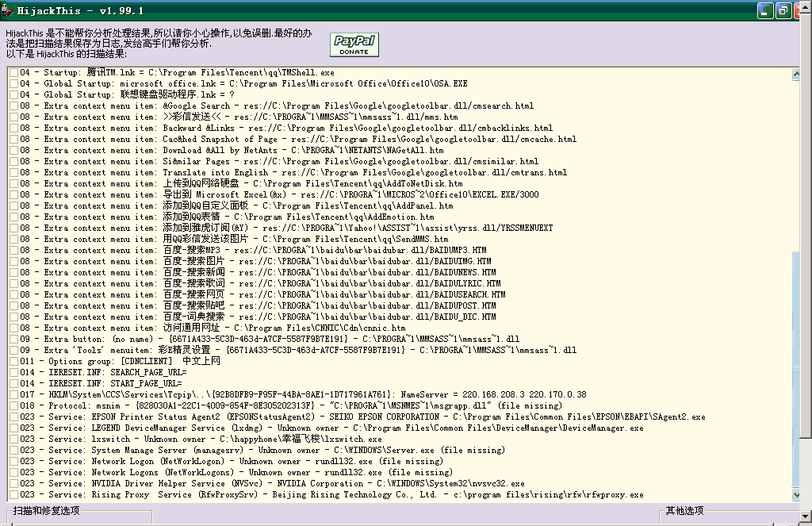Tick the O8 >>彩信发送<< item
812x526 pixels.
(14, 117)
